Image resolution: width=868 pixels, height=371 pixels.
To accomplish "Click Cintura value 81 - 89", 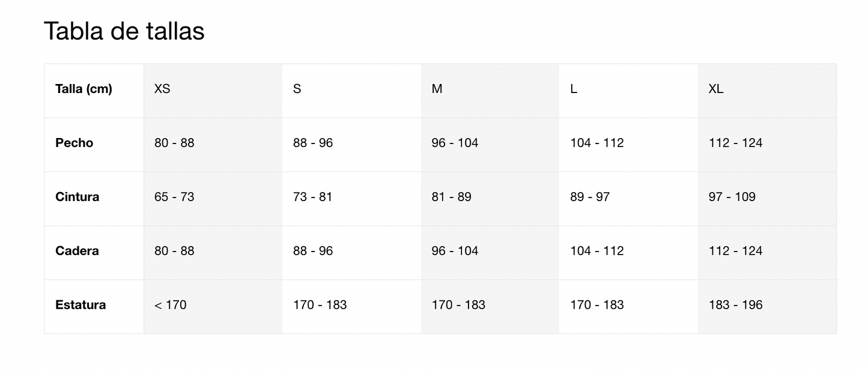I will click(451, 197).
